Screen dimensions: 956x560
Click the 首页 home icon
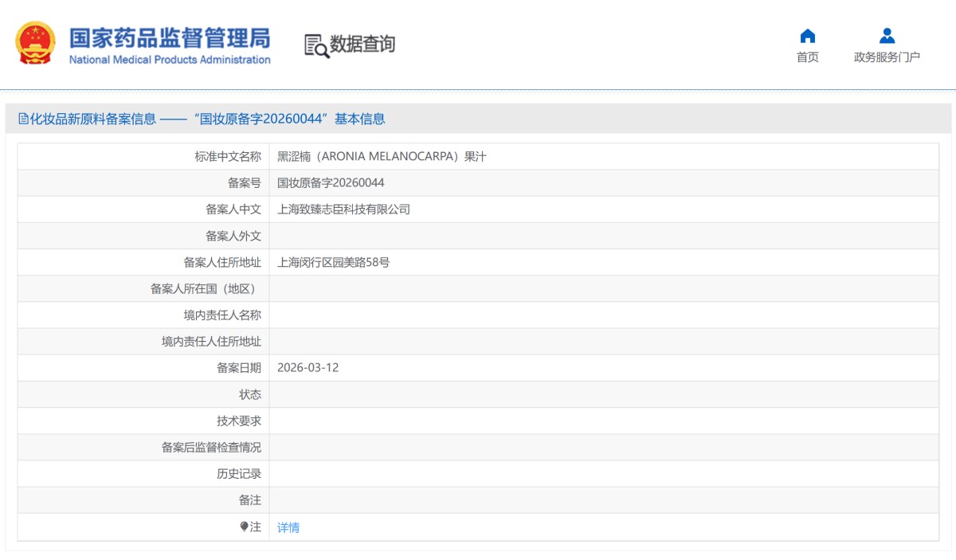pyautogui.click(x=809, y=36)
